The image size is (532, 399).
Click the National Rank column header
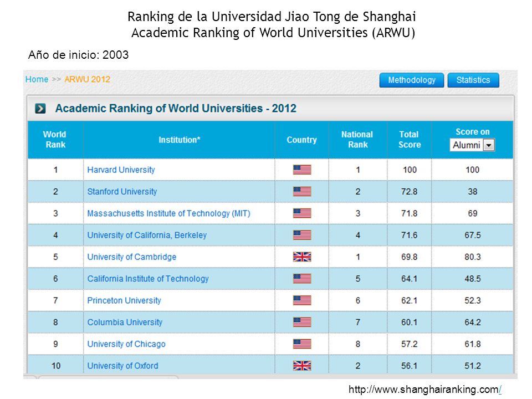(x=357, y=140)
